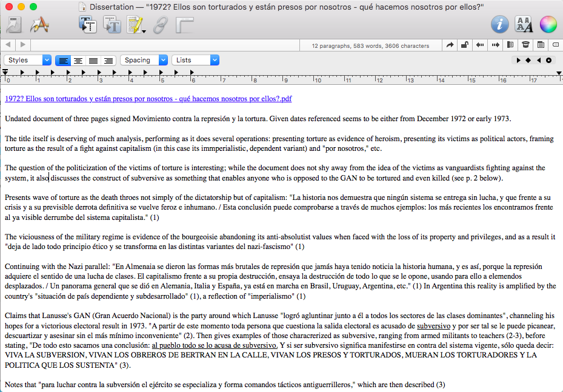Click the Reveal in database toolbar icon
The height and width of the screenshot is (392, 563).
click(14, 25)
